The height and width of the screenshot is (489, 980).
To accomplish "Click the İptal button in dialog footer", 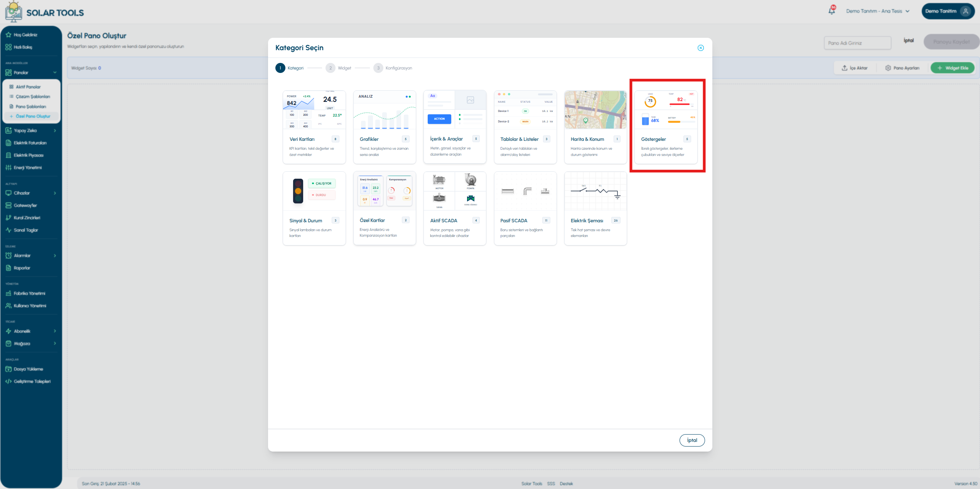I will point(692,440).
